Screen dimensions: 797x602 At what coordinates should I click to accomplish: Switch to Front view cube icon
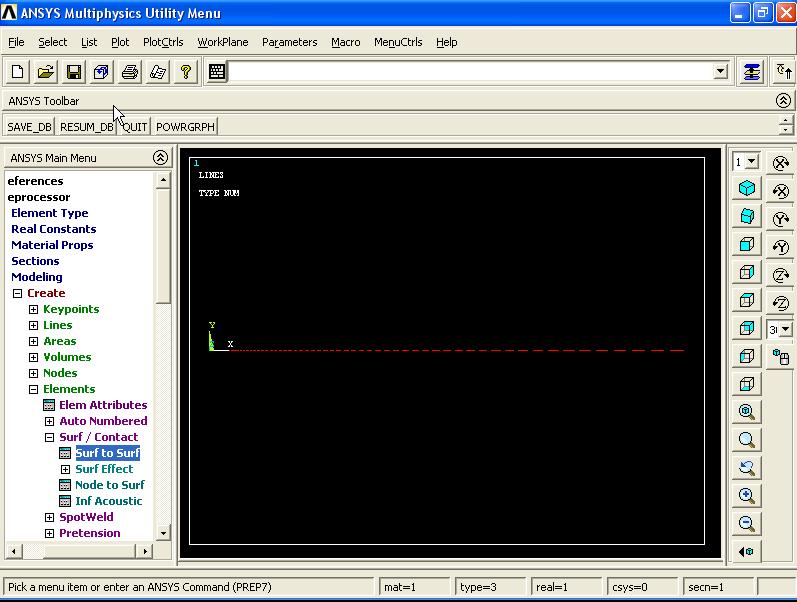(x=747, y=245)
